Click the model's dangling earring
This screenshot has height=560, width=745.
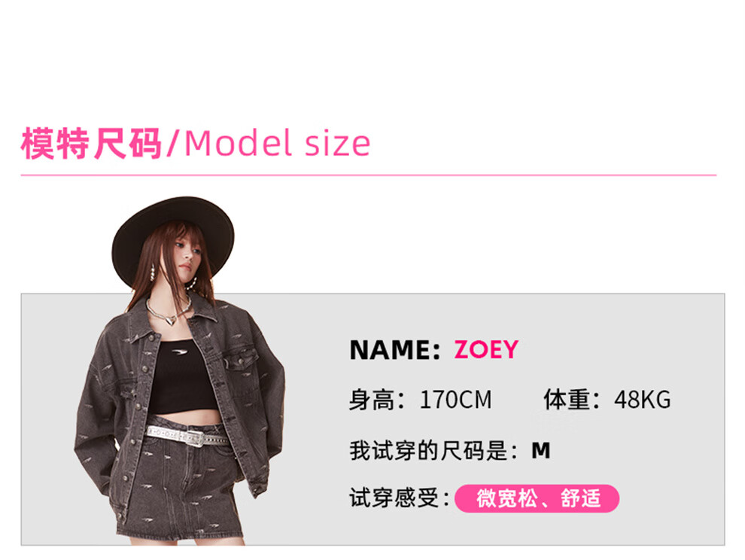tap(153, 273)
